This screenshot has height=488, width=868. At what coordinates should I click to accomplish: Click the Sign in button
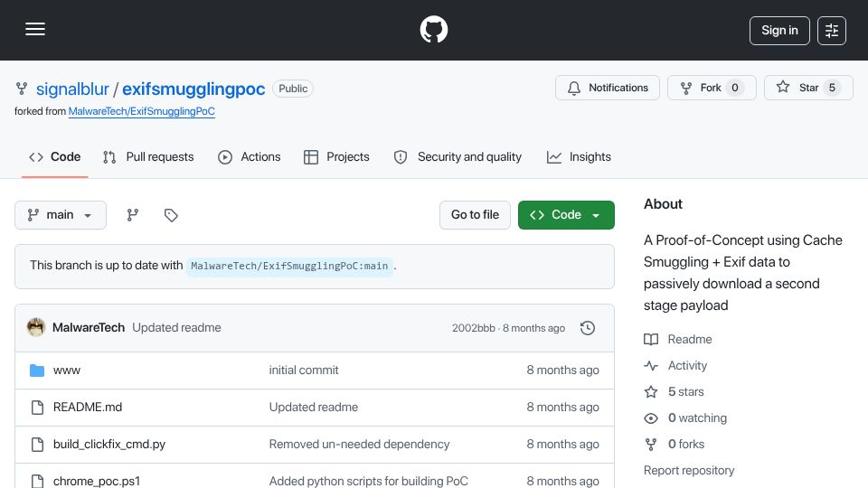779,31
